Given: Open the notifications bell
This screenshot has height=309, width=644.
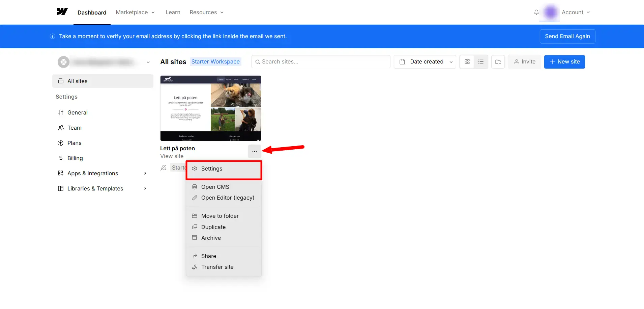Looking at the screenshot, I should (x=536, y=12).
